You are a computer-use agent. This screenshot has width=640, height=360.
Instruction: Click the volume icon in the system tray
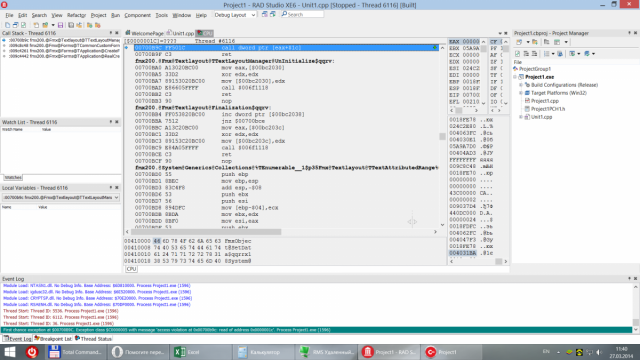coord(599,352)
